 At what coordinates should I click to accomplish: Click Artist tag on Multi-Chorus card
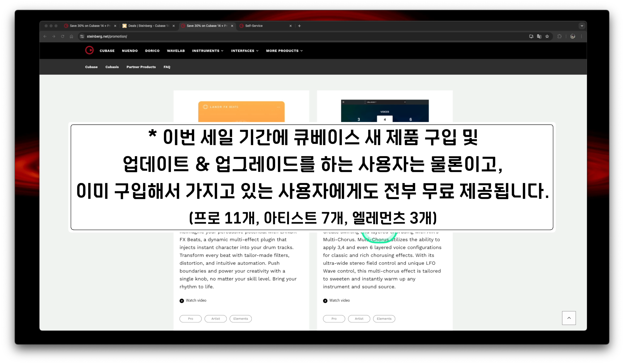[359, 319]
